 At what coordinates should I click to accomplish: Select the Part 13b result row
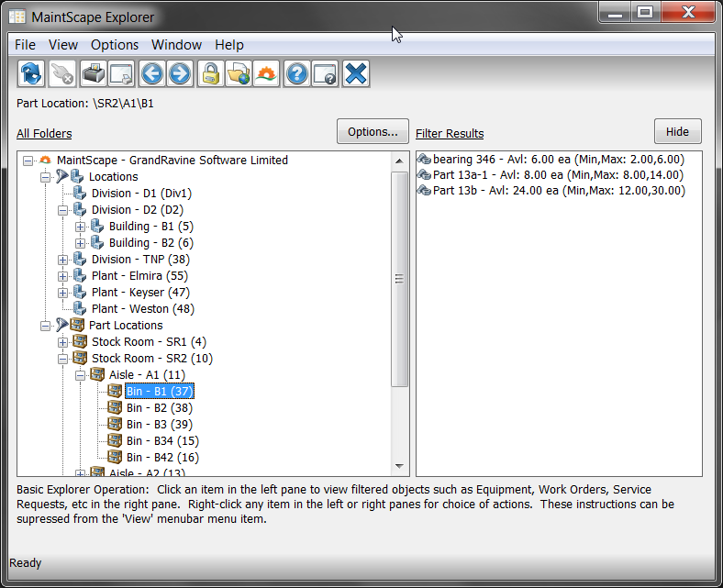coord(551,190)
